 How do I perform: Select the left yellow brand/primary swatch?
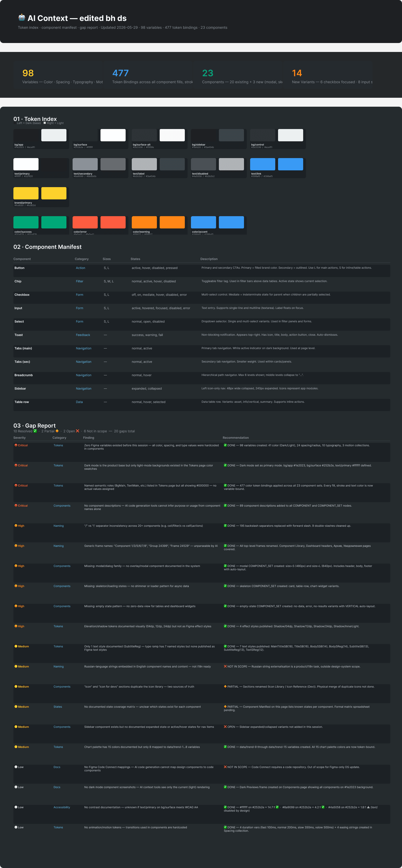pyautogui.click(x=26, y=193)
